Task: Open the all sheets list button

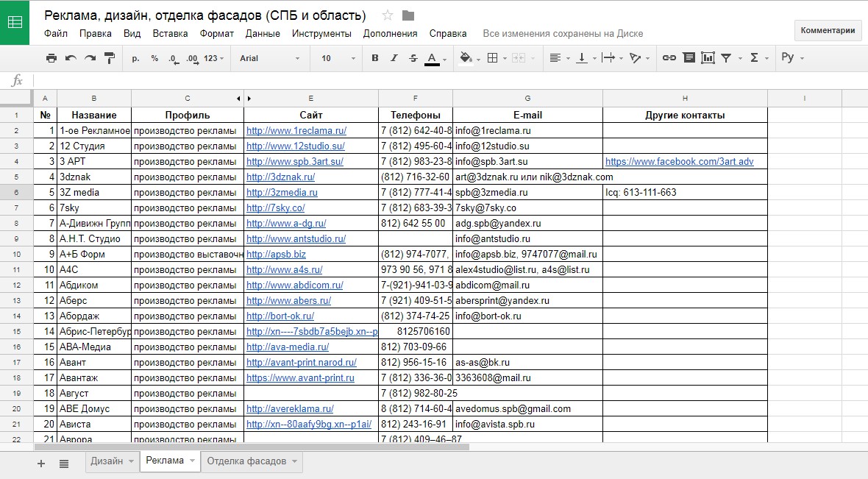Action: pos(64,464)
